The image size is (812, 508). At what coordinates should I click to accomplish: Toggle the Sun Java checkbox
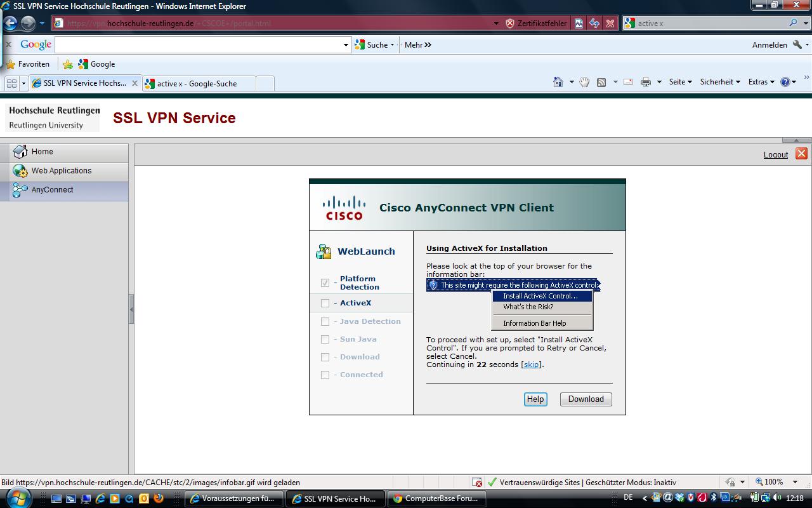pos(325,339)
